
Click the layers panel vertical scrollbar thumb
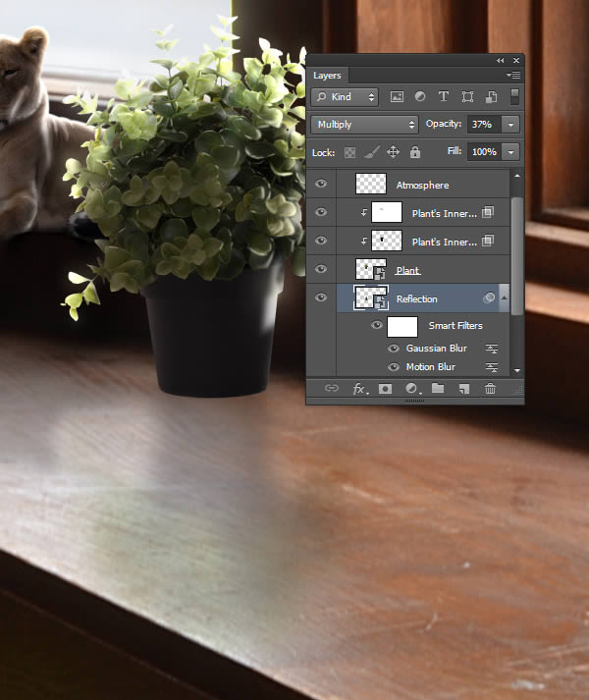tap(517, 256)
